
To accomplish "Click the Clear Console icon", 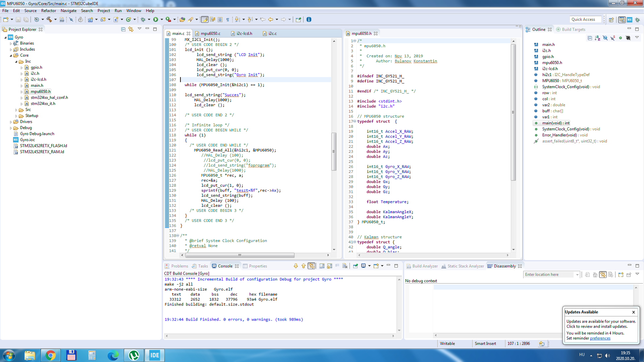I will click(345, 266).
